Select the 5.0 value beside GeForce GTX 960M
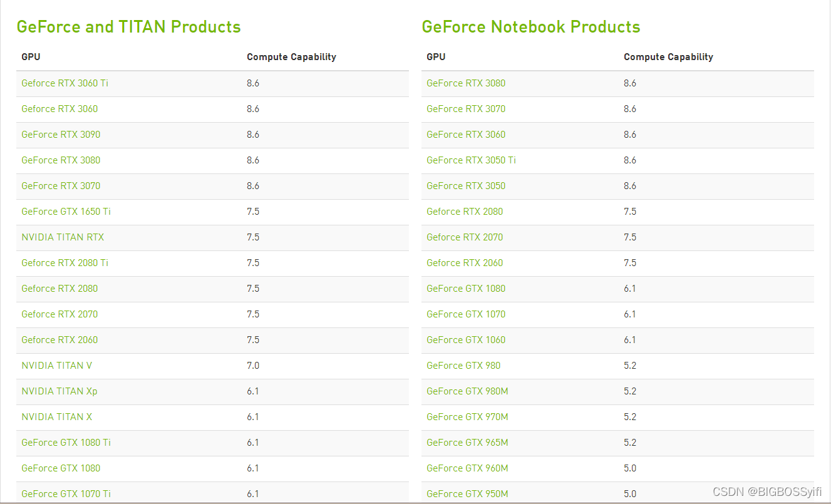Screen dimensions: 831x504 (x=630, y=468)
